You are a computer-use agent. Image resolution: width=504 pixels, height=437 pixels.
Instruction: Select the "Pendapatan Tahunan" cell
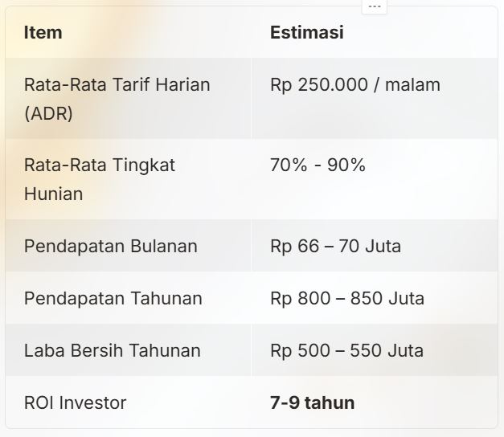[113, 298]
